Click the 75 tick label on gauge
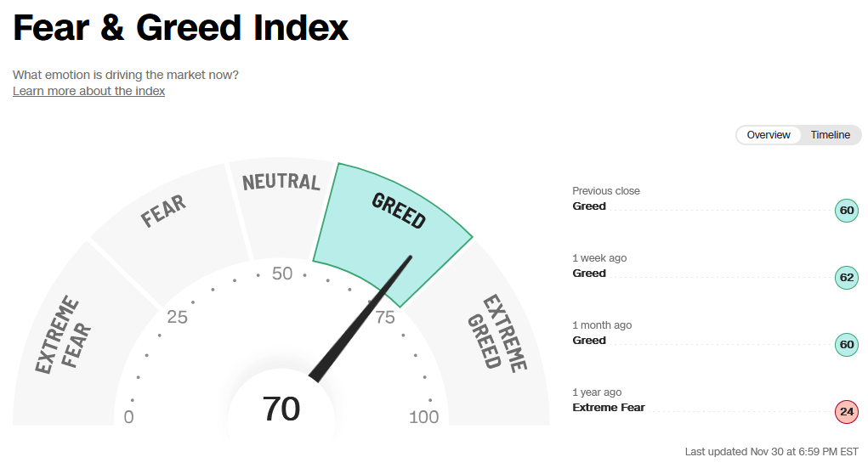Viewport: 868px width, 474px height. click(385, 317)
